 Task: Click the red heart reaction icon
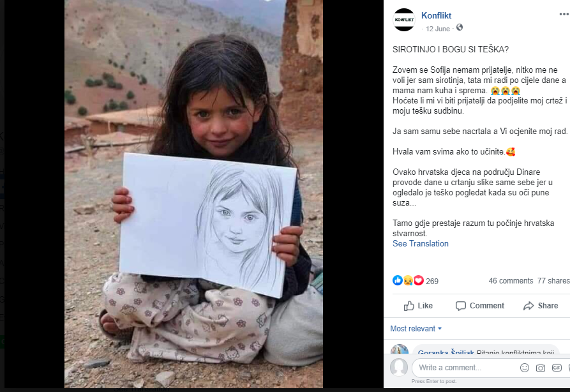click(419, 280)
